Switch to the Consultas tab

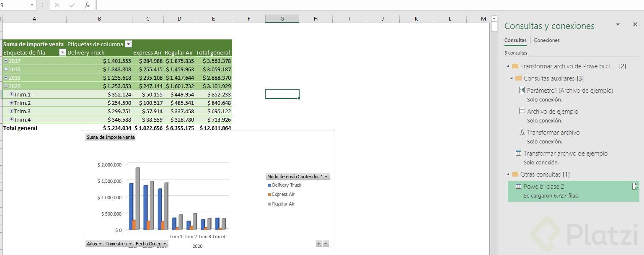coord(515,40)
